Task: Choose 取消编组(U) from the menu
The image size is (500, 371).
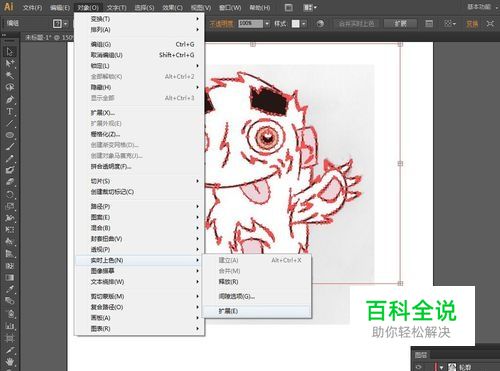Action: (x=139, y=55)
